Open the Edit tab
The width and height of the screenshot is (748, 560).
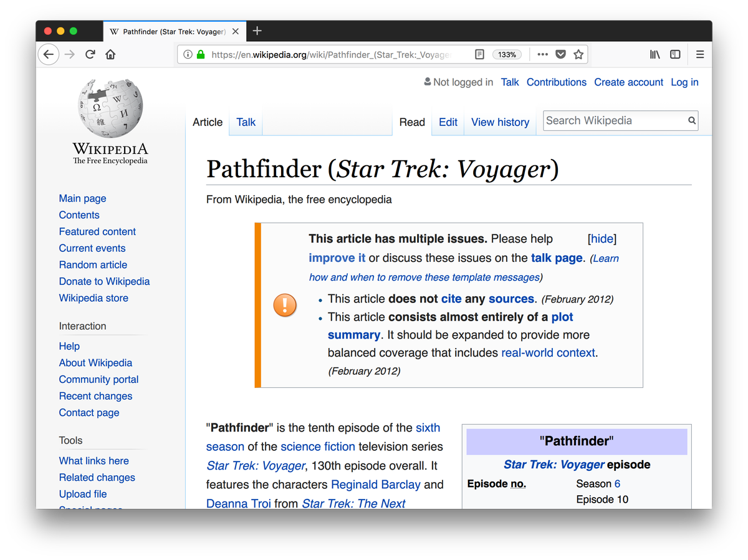click(x=448, y=122)
